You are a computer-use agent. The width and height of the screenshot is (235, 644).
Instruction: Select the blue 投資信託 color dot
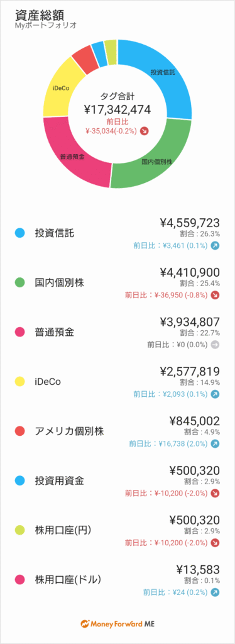[x=19, y=233]
